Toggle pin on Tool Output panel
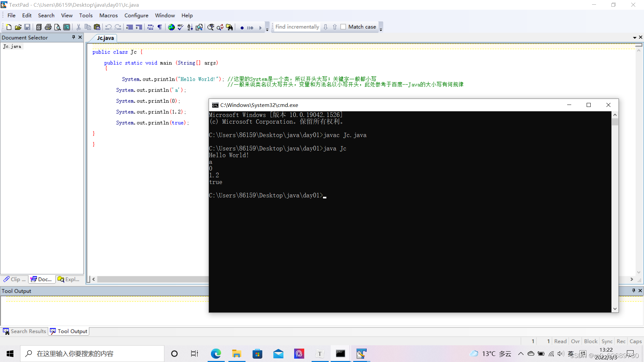644x362 pixels. click(634, 291)
